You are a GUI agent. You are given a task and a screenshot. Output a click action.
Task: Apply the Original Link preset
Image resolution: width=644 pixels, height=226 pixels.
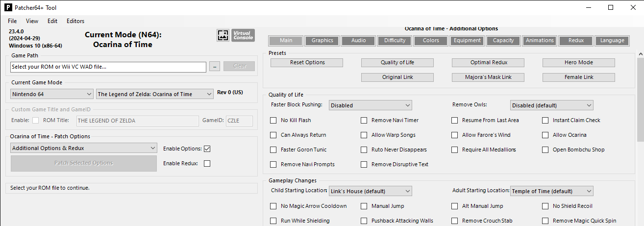(x=397, y=77)
